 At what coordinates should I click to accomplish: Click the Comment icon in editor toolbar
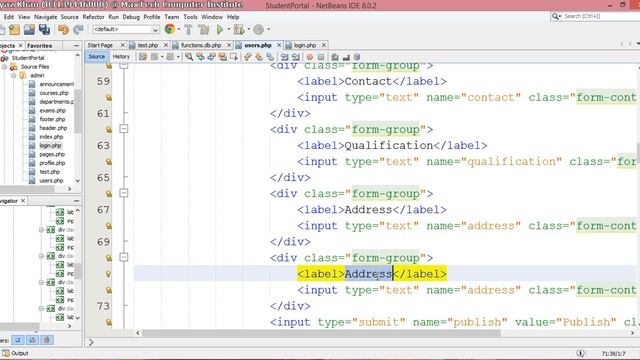pyautogui.click(x=335, y=57)
